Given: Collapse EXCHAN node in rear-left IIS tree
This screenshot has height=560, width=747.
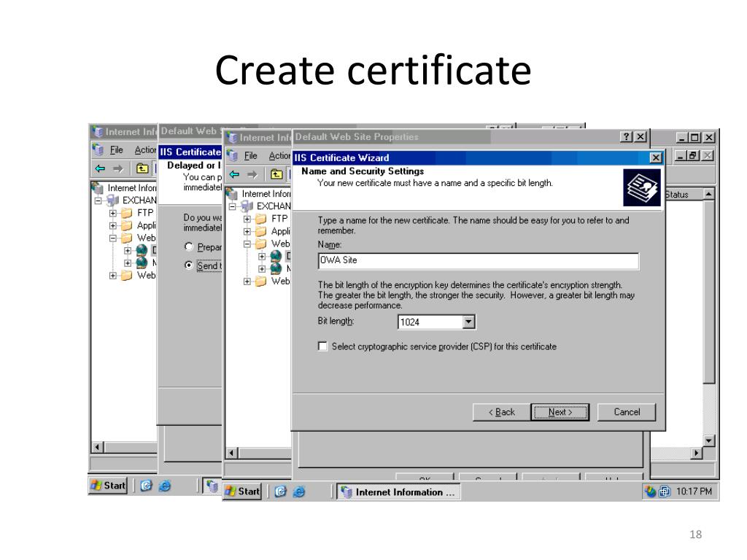Looking at the screenshot, I should tap(98, 201).
